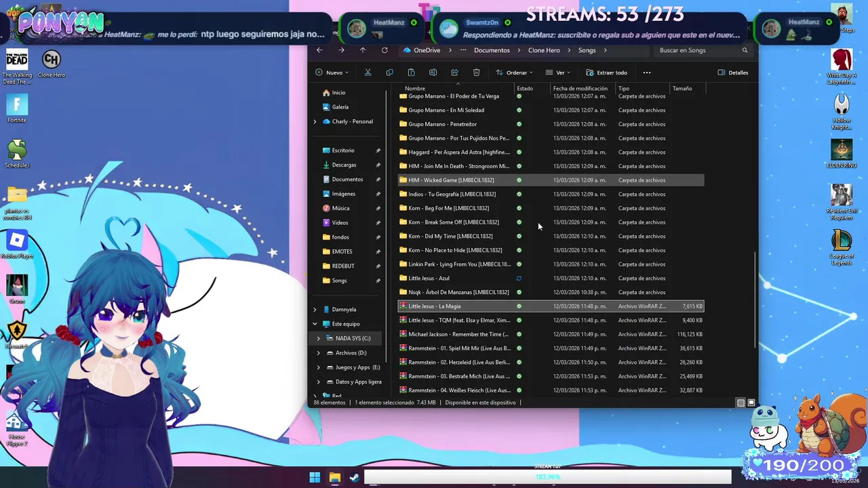This screenshot has width=868, height=488.
Task: Open Steam from taskbar
Action: coord(354,478)
